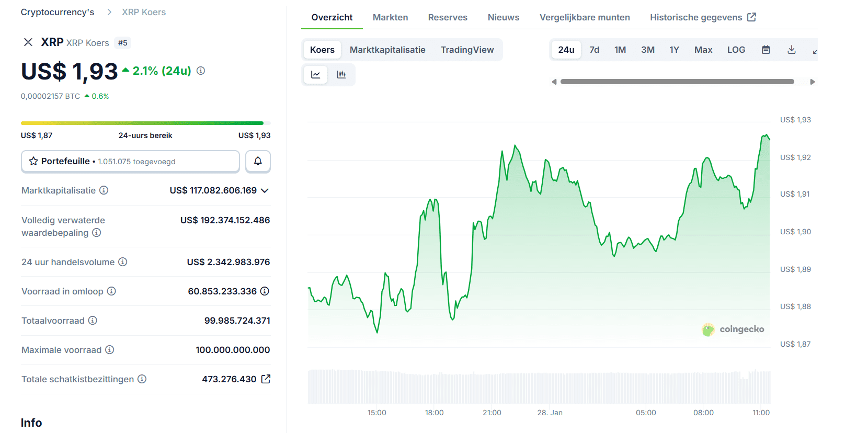The width and height of the screenshot is (868, 433).
Task: Select the 7d time range
Action: [594, 50]
